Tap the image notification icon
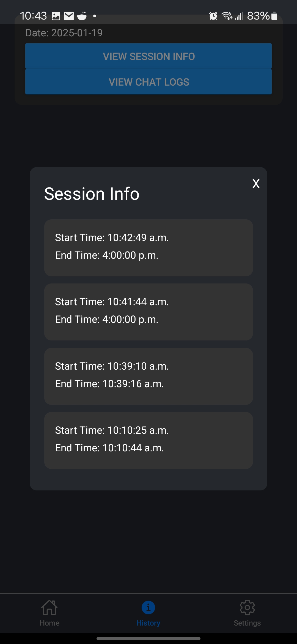297x644 pixels. 56,16
